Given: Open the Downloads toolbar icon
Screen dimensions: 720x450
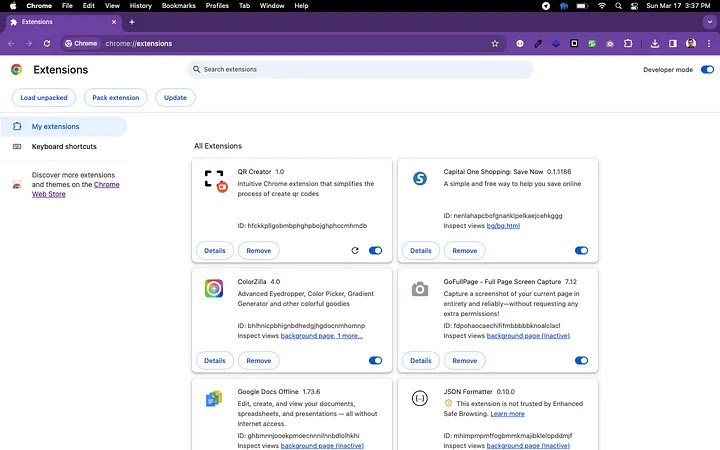Looking at the screenshot, I should (x=655, y=43).
